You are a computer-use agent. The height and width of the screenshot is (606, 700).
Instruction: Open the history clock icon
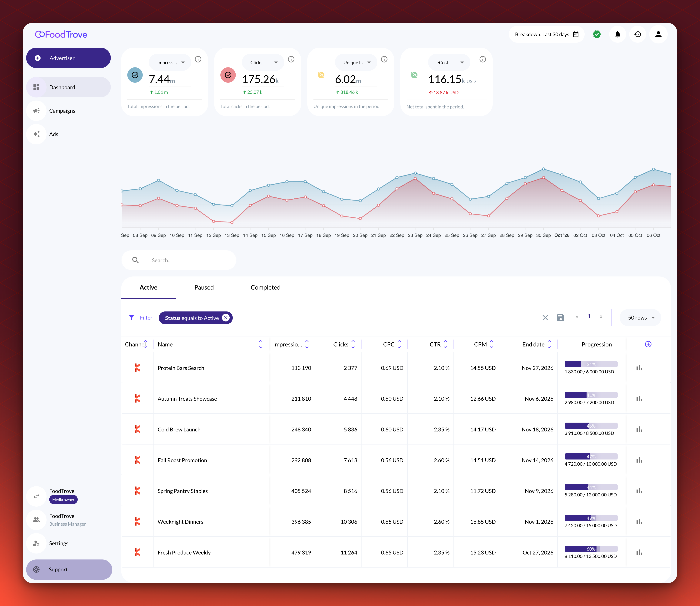tap(638, 34)
